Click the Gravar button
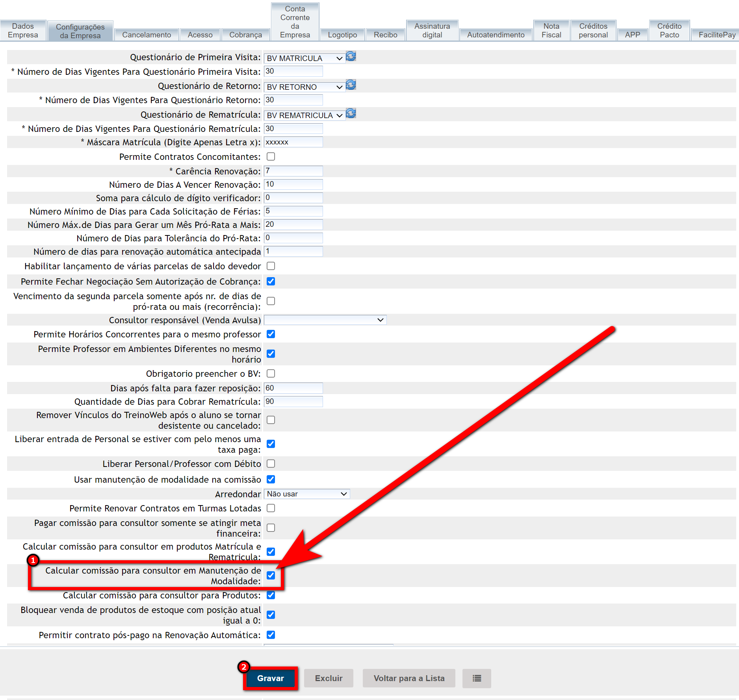Viewport: 739px width, 700px height. [270, 678]
